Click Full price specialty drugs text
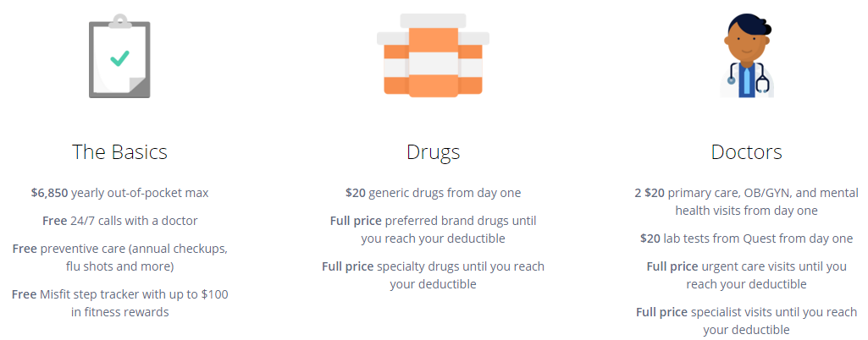The image size is (868, 340). click(433, 276)
